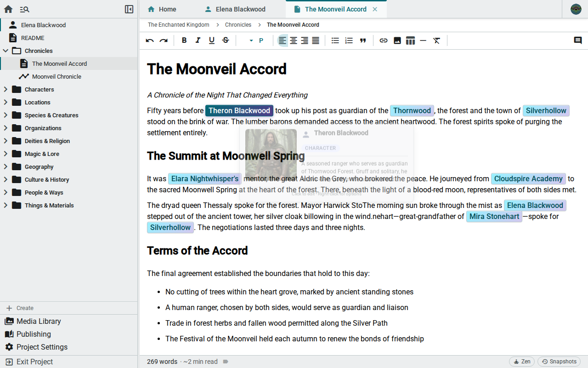Open the paragraph style dropdown

pyautogui.click(x=256, y=40)
